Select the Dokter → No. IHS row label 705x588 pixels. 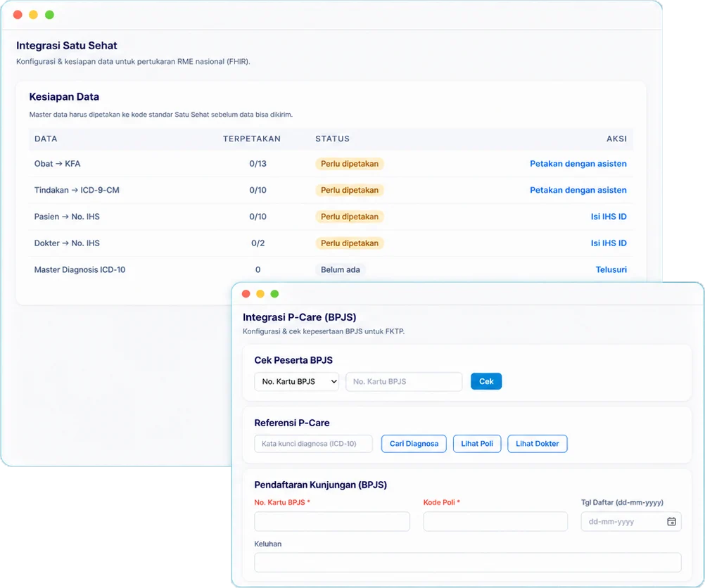(x=67, y=243)
